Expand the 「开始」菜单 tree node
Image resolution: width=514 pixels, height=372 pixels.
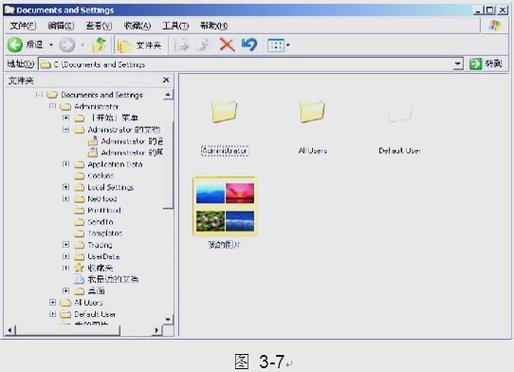point(66,118)
